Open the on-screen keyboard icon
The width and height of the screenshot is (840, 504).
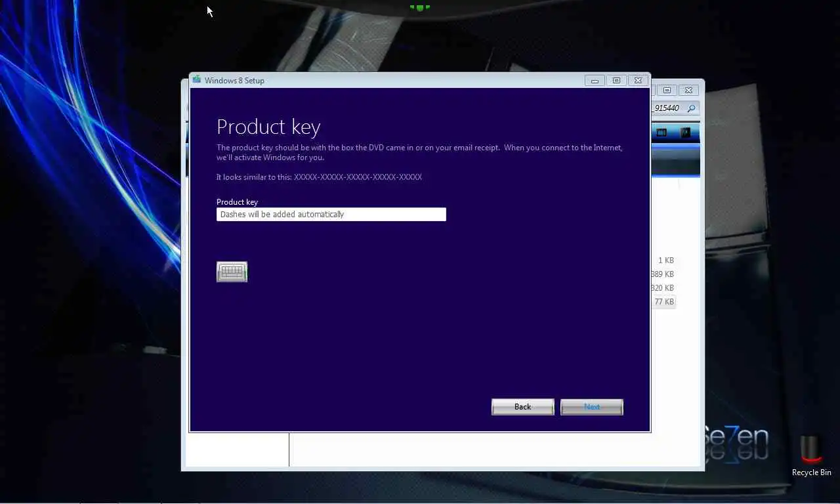(232, 272)
